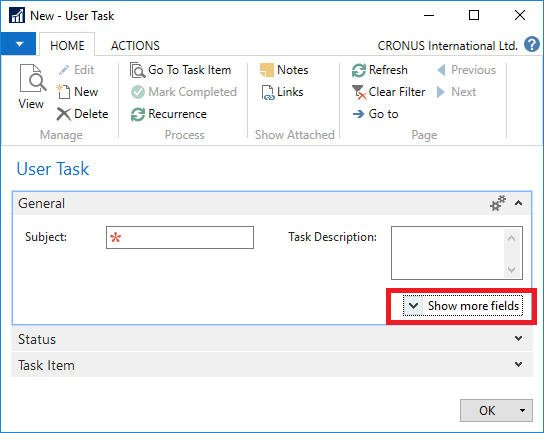Switch to the ACTIONS tab
This screenshot has height=433, width=544.
tap(135, 45)
